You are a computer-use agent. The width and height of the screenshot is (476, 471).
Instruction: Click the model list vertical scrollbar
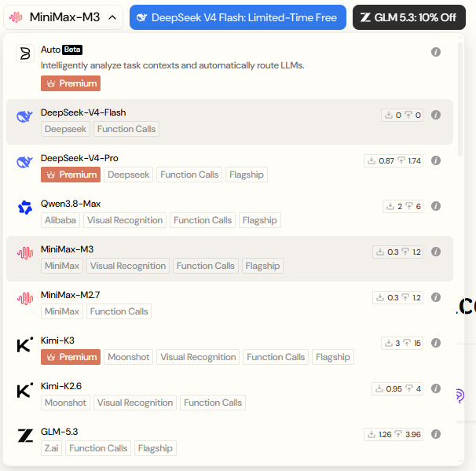point(460,99)
